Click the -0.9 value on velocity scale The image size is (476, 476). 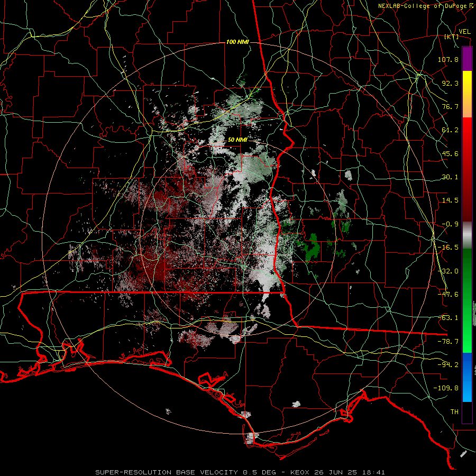(450, 224)
